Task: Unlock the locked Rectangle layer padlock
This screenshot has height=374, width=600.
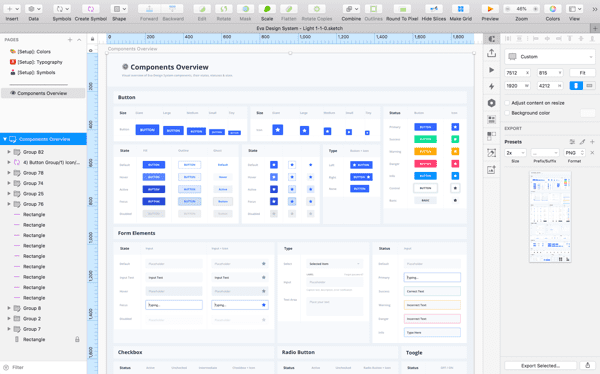Action: click(77, 339)
